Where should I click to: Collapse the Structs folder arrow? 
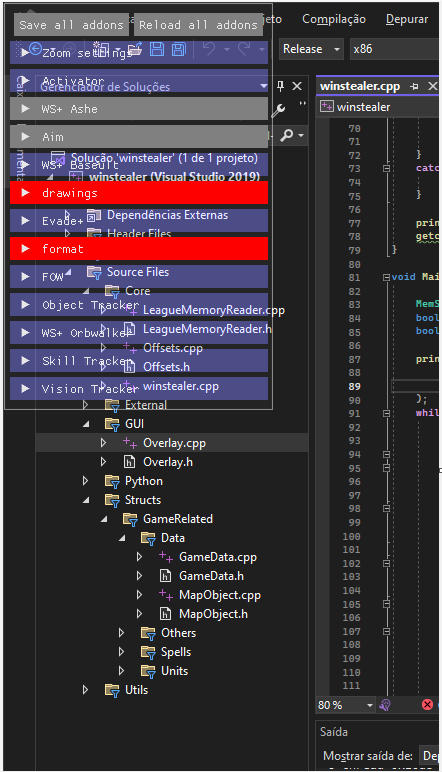pyautogui.click(x=86, y=500)
